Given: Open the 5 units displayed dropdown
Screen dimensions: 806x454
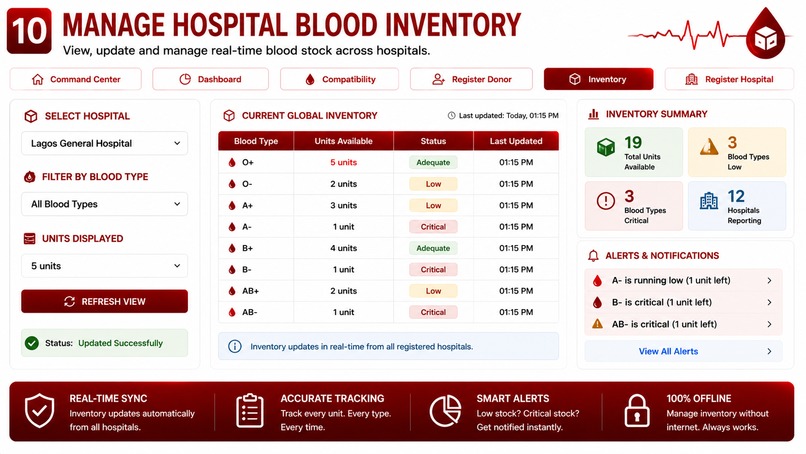Looking at the screenshot, I should (x=104, y=266).
